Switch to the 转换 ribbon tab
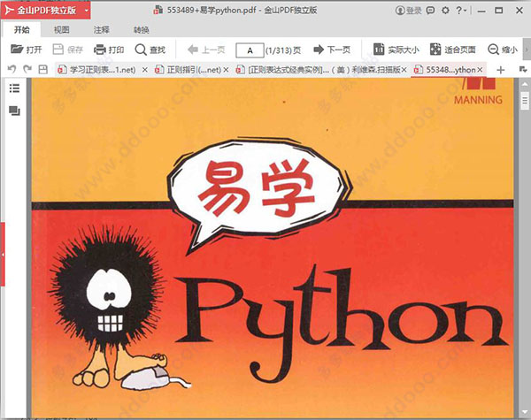 142,30
